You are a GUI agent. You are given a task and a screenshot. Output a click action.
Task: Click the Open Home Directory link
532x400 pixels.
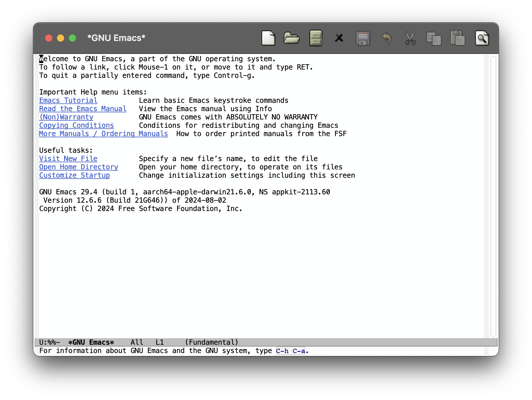pos(79,167)
